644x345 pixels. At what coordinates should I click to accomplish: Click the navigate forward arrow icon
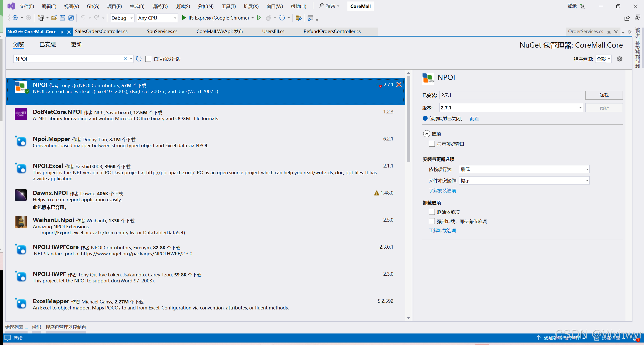click(x=28, y=18)
